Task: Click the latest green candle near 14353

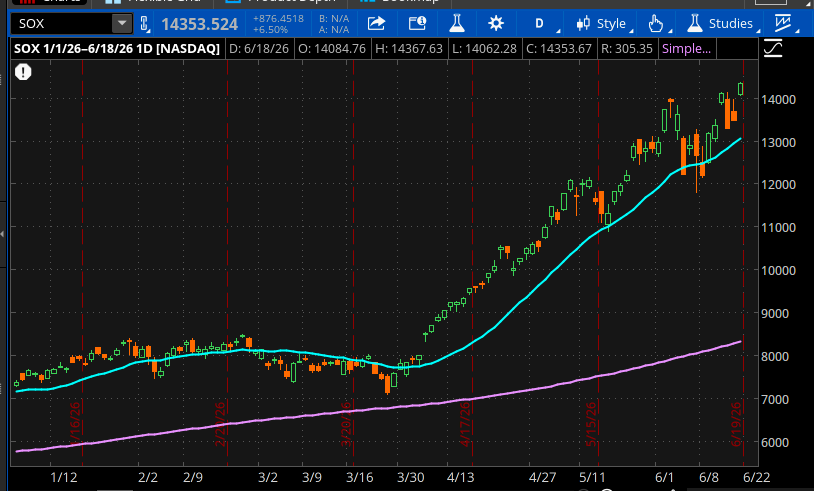Action: tap(740, 89)
